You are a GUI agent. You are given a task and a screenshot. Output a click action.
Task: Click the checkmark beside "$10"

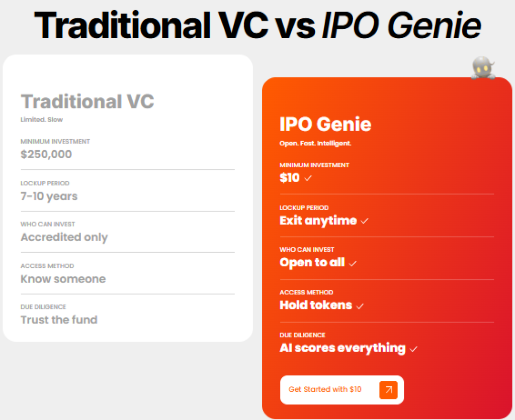tap(309, 179)
